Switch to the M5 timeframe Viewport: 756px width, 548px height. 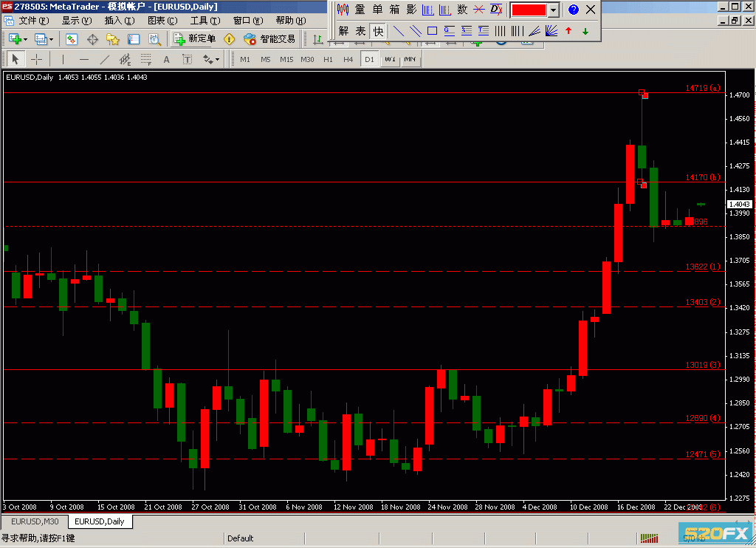pyautogui.click(x=266, y=59)
